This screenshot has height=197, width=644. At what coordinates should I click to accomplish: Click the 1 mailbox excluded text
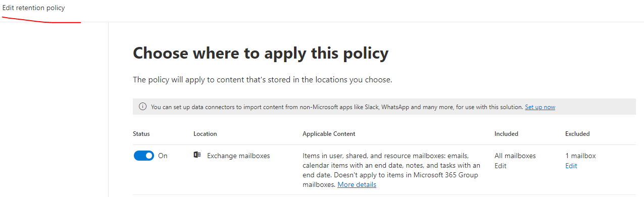[580, 156]
